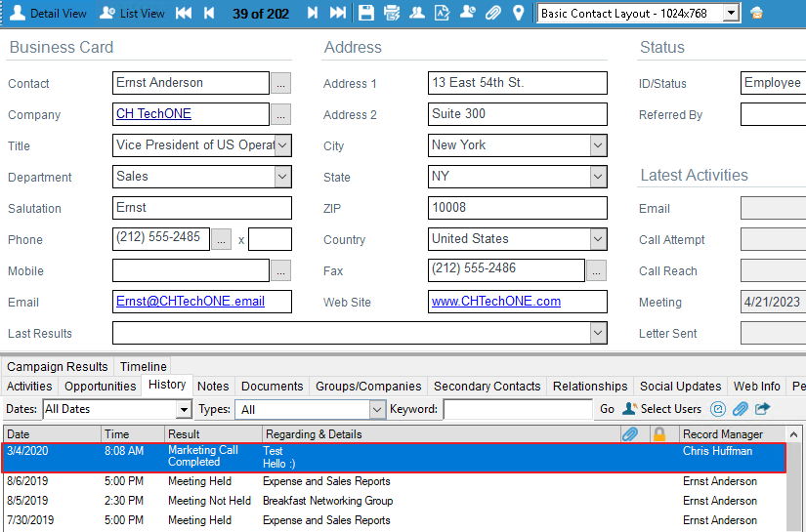
Task: Click the history list scroll up arrow
Action: pos(794,434)
